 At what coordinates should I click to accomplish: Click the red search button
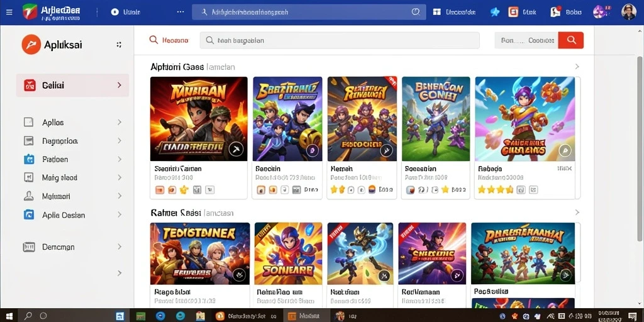(x=571, y=40)
